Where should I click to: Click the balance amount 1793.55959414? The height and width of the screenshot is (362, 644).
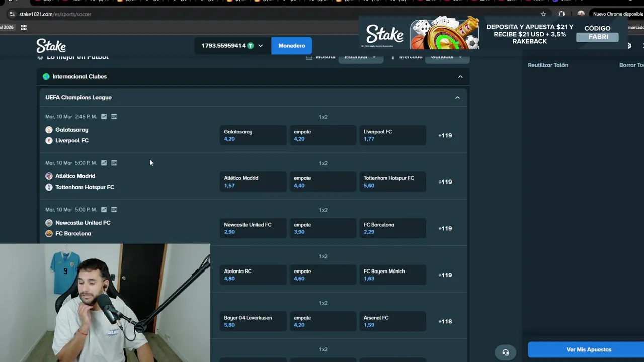(x=223, y=46)
